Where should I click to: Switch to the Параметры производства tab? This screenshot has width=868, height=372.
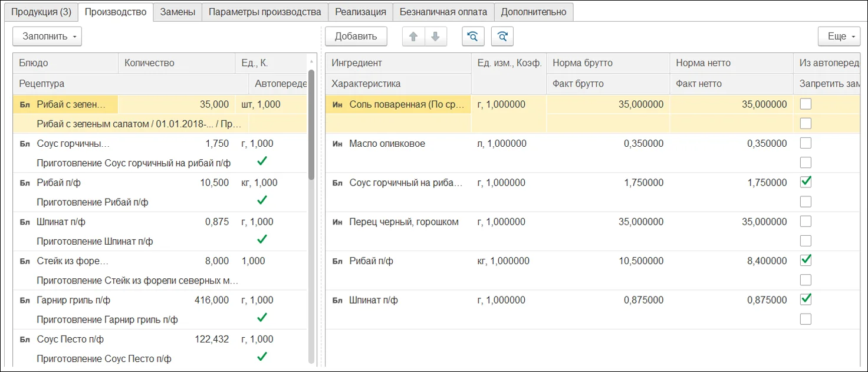click(265, 12)
